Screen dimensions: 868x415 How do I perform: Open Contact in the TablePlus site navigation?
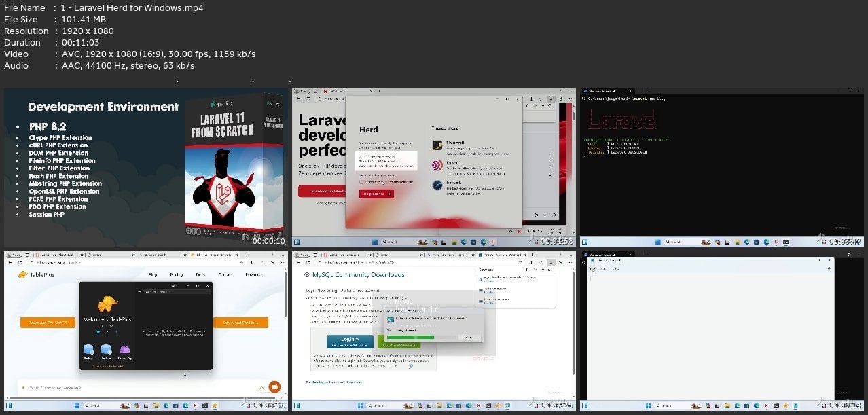pos(225,275)
